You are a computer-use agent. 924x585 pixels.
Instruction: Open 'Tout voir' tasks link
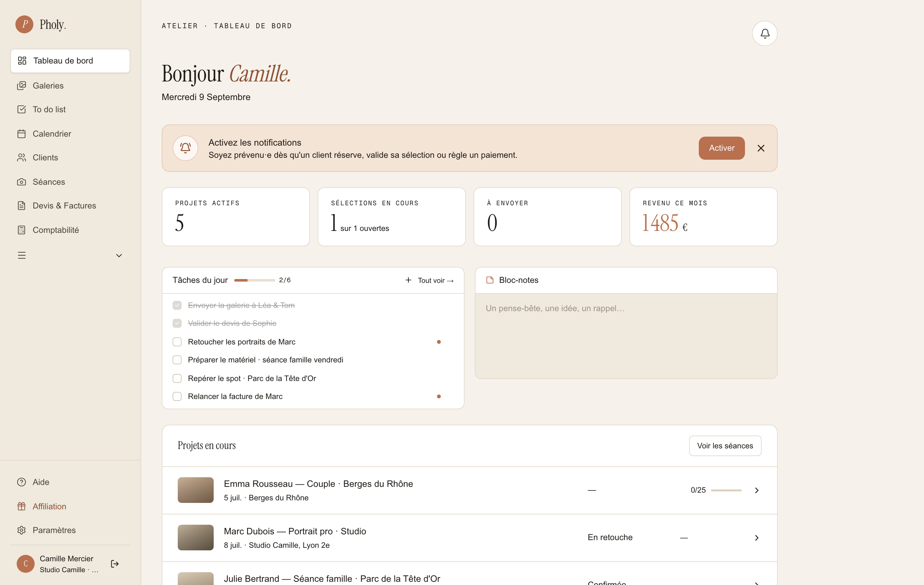435,280
